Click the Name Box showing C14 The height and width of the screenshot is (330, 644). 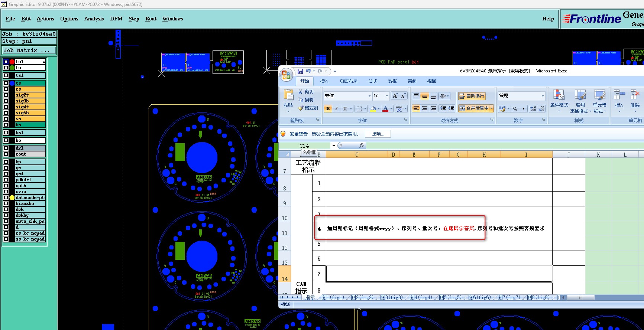pos(304,146)
